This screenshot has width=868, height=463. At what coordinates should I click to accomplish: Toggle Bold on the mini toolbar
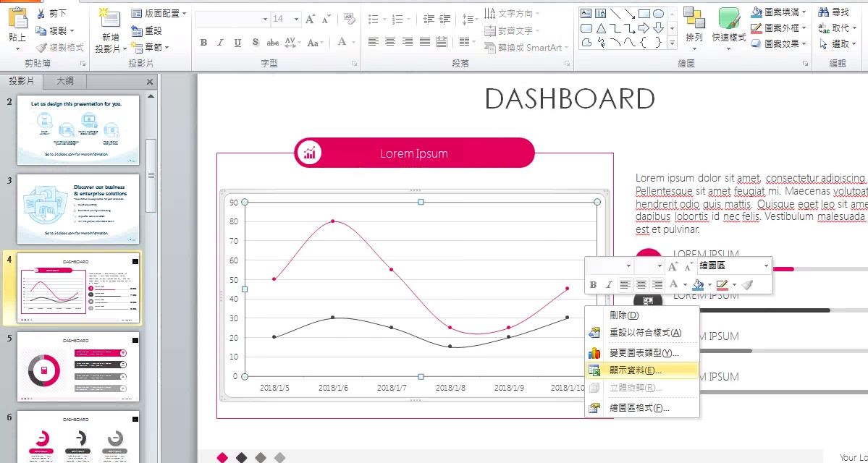coord(593,285)
